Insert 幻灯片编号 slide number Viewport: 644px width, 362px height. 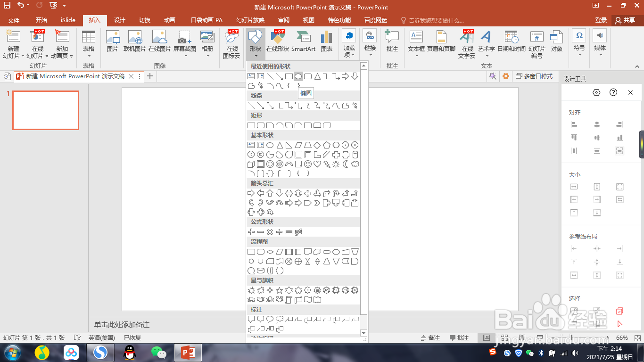tap(537, 44)
